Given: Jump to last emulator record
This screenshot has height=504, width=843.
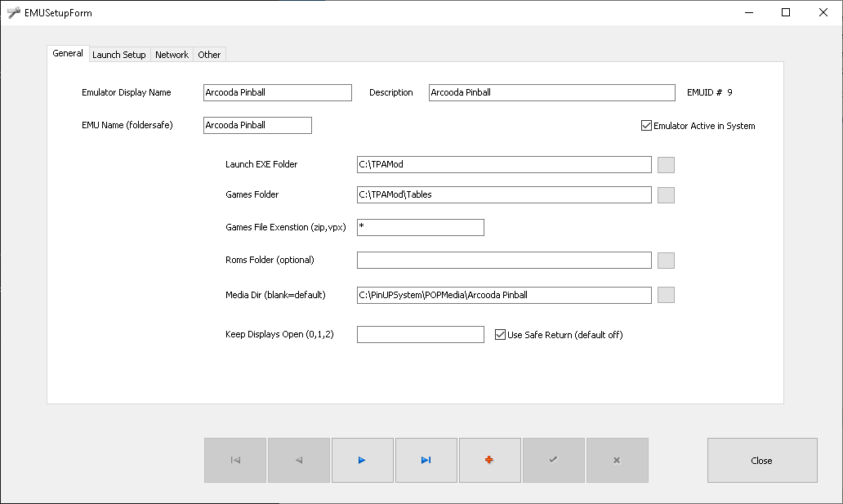Looking at the screenshot, I should [426, 461].
